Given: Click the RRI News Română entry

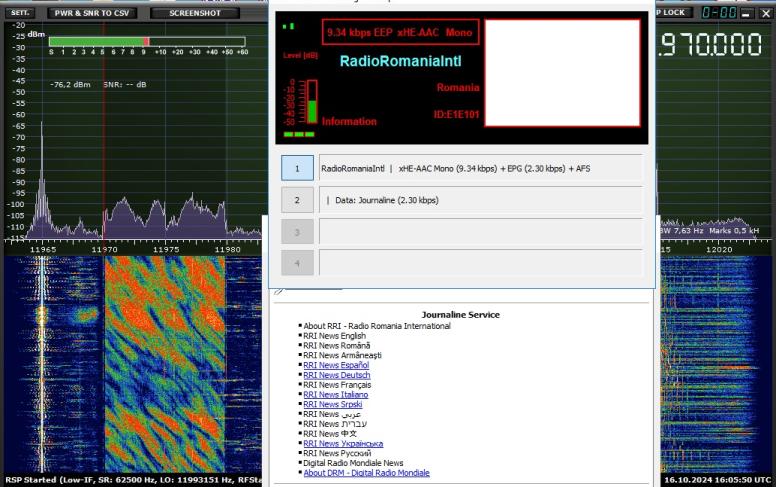Looking at the screenshot, I should point(337,345).
